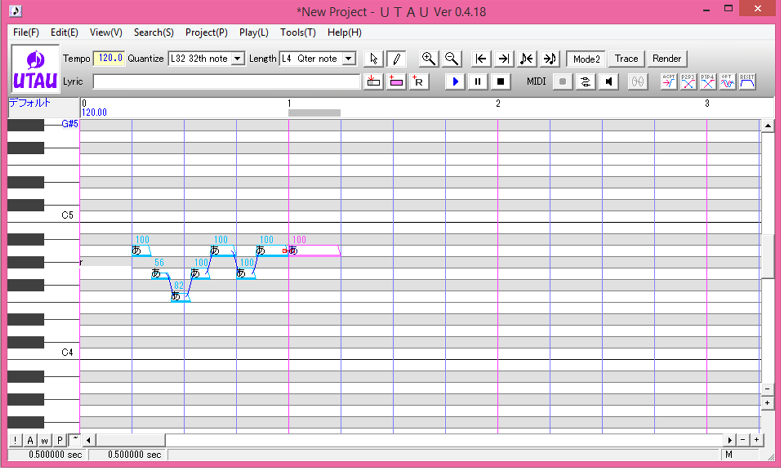The width and height of the screenshot is (781, 468).
Task: Click the M indicator in status bar
Action: (x=729, y=455)
